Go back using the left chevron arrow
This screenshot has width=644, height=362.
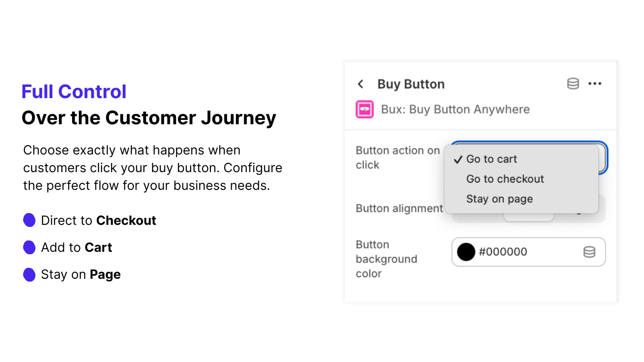coord(361,84)
